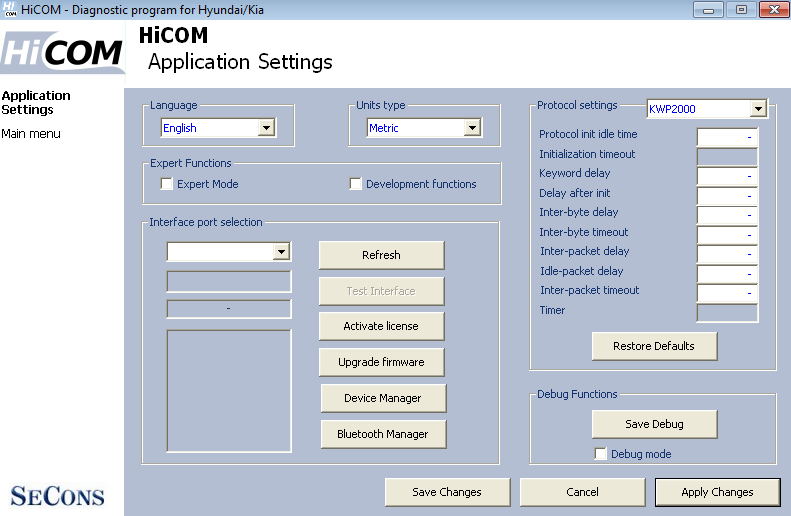Image resolution: width=791 pixels, height=516 pixels.
Task: Click the Inter-packet timeout field
Action: coord(727,293)
